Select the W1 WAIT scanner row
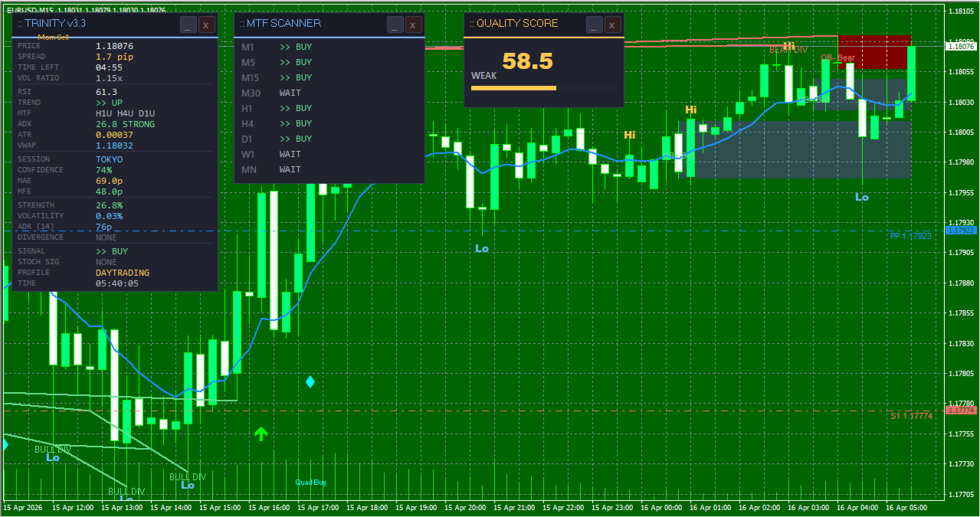 329,154
